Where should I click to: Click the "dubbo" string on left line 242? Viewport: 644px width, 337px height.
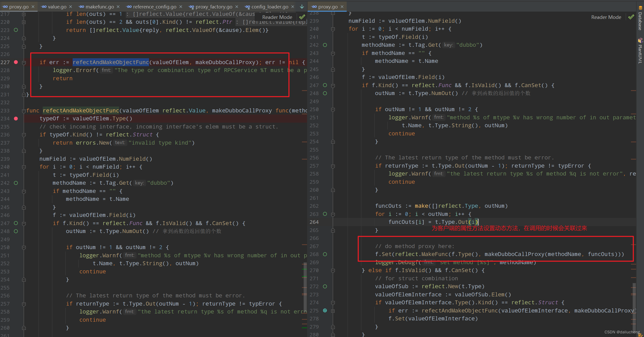coord(159,183)
